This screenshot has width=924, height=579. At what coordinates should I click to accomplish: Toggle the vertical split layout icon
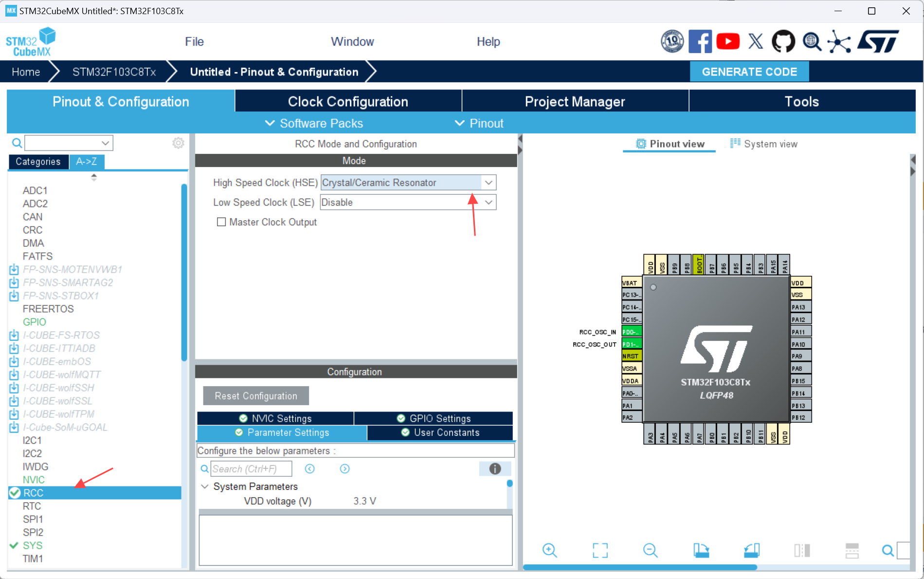pyautogui.click(x=802, y=550)
